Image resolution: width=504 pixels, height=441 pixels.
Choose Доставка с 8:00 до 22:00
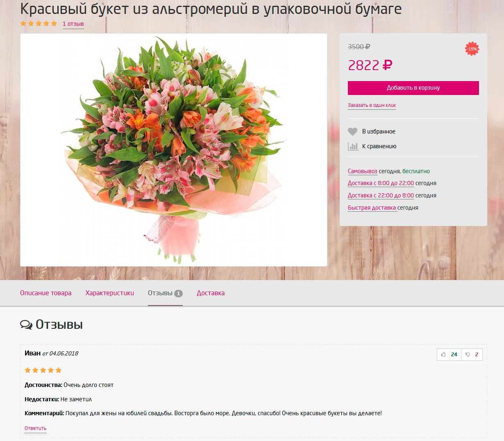[x=381, y=183]
